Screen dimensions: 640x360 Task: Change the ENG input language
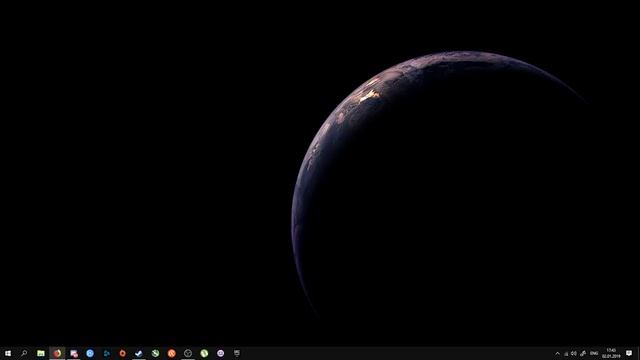tap(594, 353)
